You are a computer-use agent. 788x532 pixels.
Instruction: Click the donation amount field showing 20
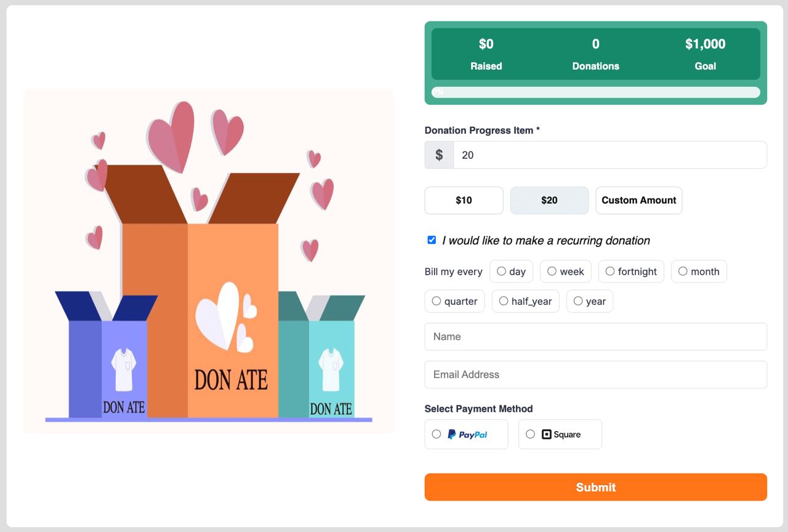609,155
